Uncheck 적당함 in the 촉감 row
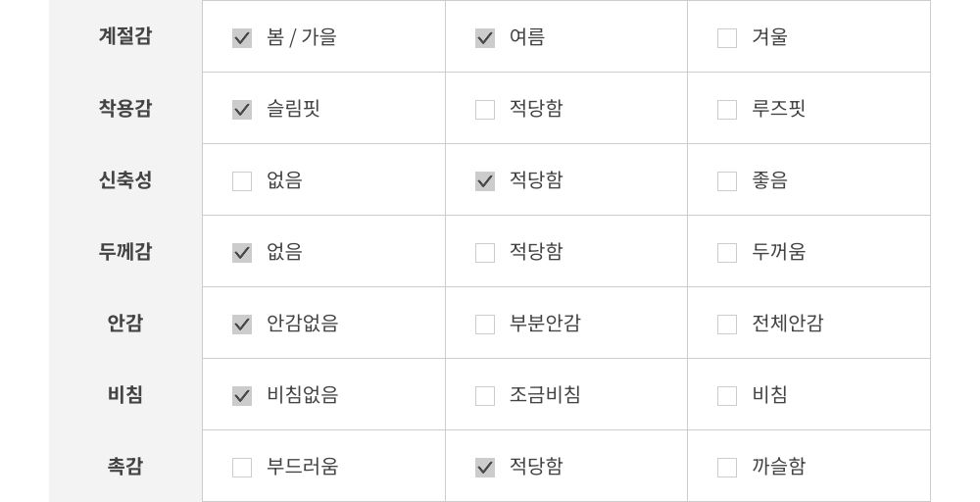Viewport: 980px width, 502px height. 485,468
